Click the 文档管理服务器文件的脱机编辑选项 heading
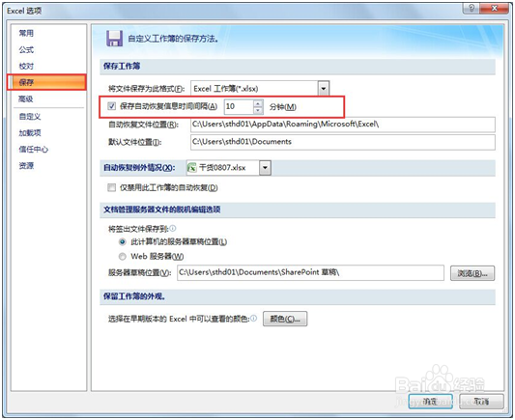Screen dimensions: 515x420 (x=162, y=210)
